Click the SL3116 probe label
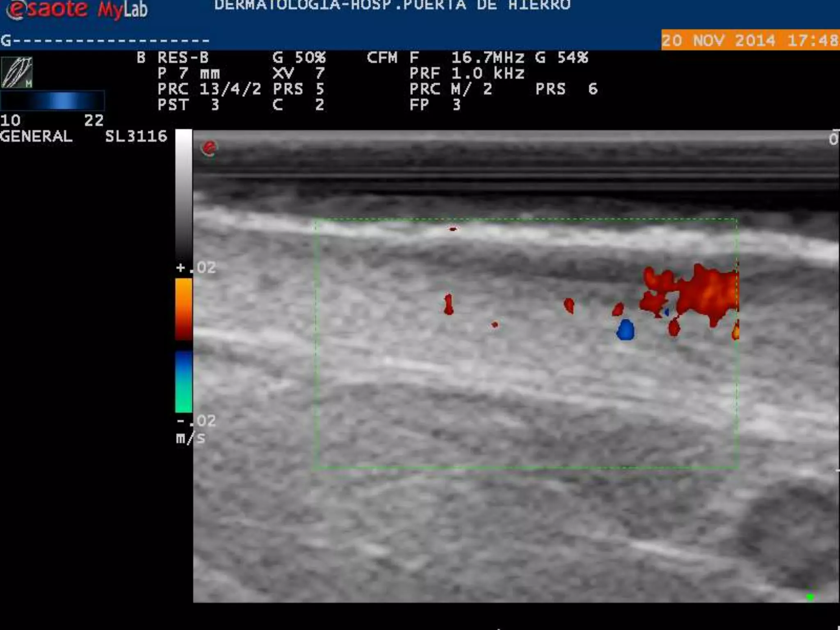This screenshot has width=840, height=630. click(x=136, y=136)
